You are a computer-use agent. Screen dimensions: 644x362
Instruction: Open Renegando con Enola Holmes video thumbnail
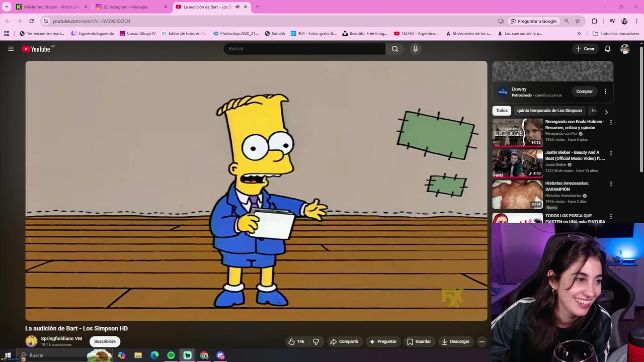pyautogui.click(x=517, y=132)
